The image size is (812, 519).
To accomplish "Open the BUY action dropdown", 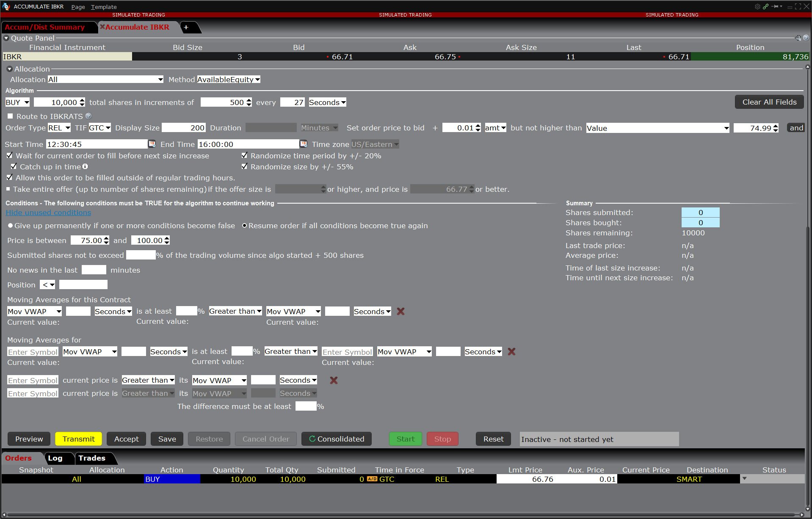I will (17, 102).
